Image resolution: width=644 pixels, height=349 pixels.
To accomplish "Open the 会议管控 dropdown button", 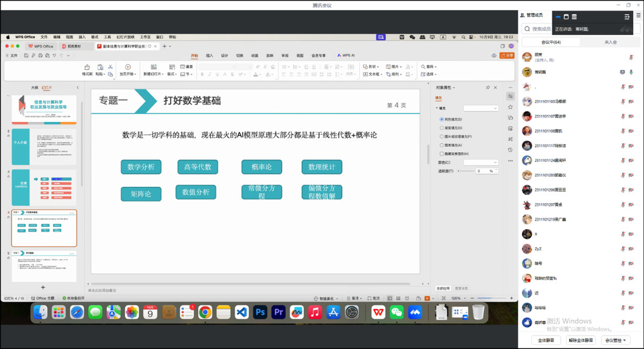I will pos(615,340).
